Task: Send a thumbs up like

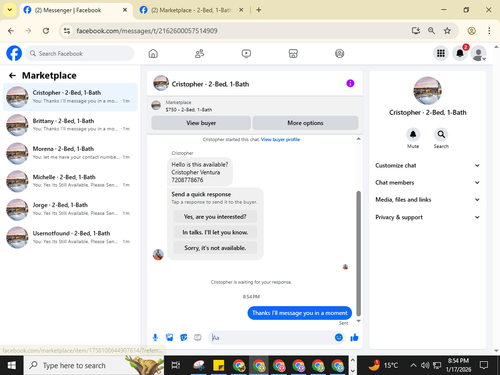Action: click(354, 338)
